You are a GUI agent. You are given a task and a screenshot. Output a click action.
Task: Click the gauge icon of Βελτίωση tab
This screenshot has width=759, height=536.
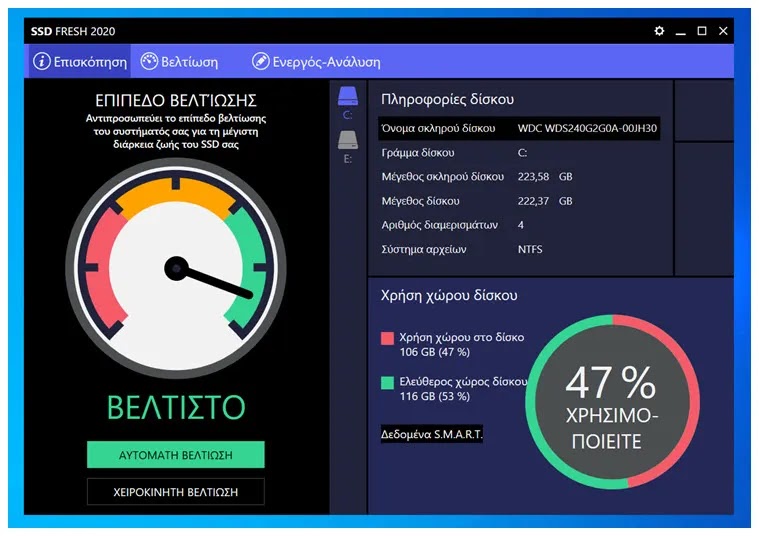pos(149,61)
